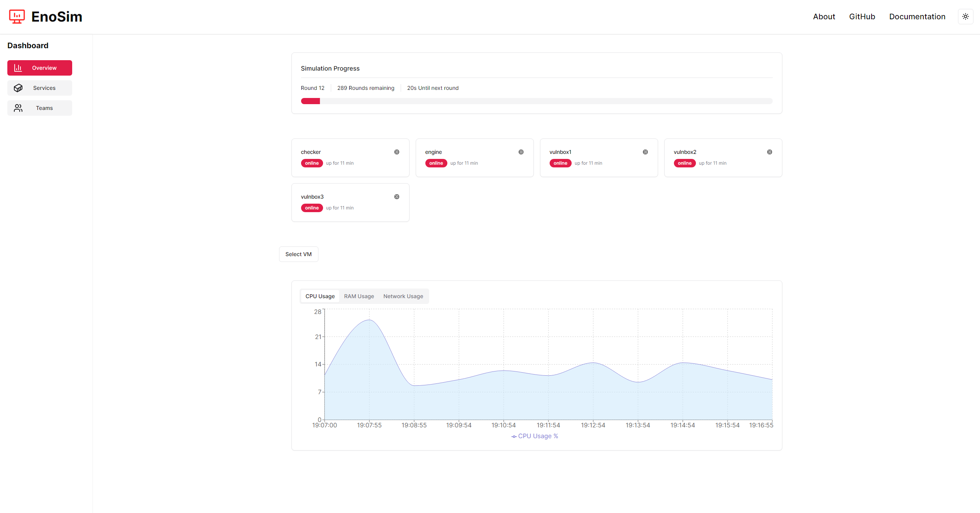
Task: Click the Services sidebar icon
Action: tap(17, 88)
